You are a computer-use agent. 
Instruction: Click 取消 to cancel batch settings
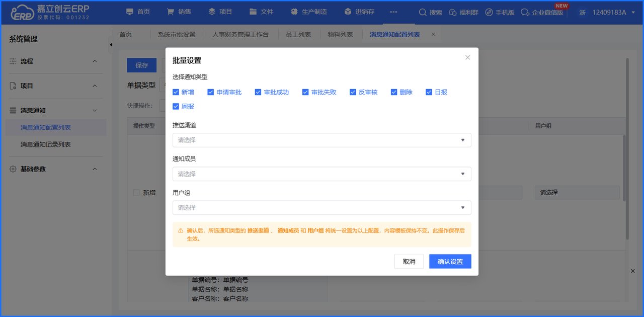tap(409, 262)
